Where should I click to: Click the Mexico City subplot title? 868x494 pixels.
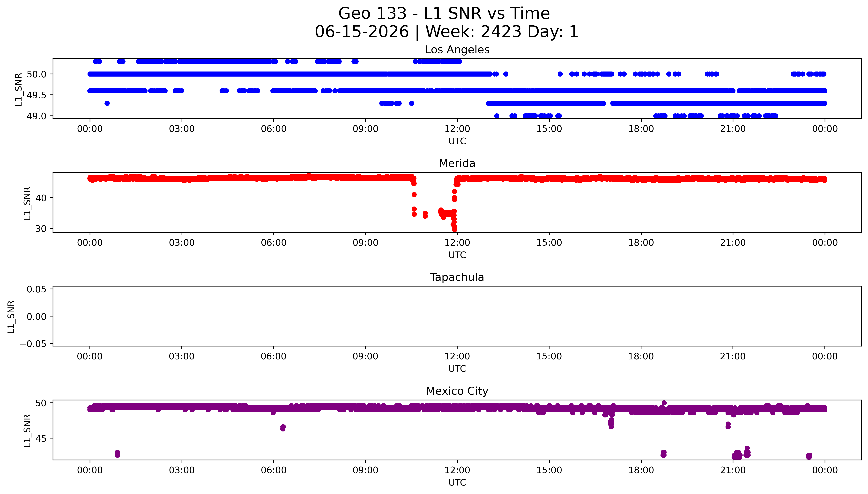(x=457, y=391)
